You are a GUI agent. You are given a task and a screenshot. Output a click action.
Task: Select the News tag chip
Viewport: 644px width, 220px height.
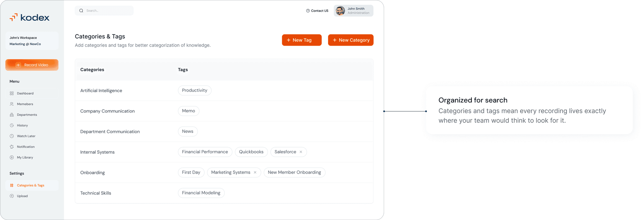(188, 131)
